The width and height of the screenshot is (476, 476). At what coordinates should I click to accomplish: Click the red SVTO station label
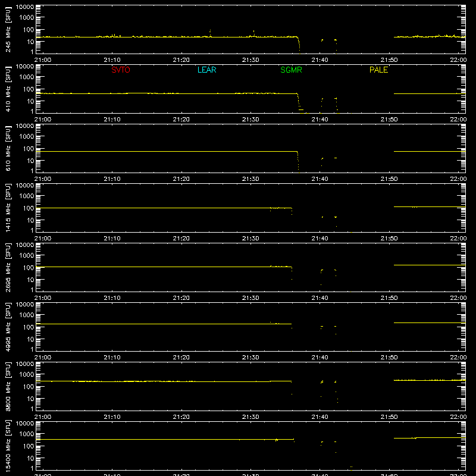coord(121,70)
